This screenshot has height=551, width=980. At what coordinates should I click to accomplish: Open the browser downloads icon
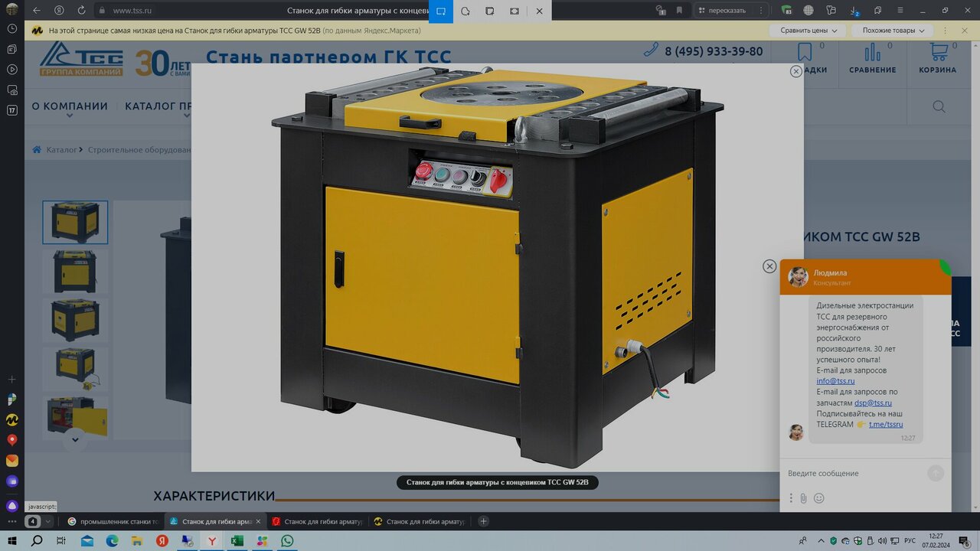pyautogui.click(x=854, y=11)
